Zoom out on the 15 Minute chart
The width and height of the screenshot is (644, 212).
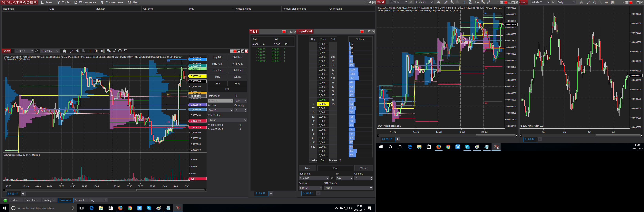click(83, 51)
